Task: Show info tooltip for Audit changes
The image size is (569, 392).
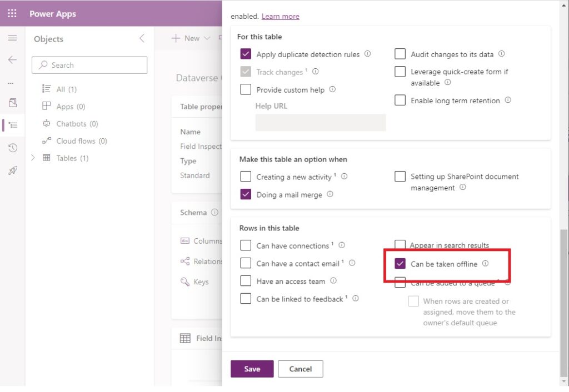Action: (502, 54)
